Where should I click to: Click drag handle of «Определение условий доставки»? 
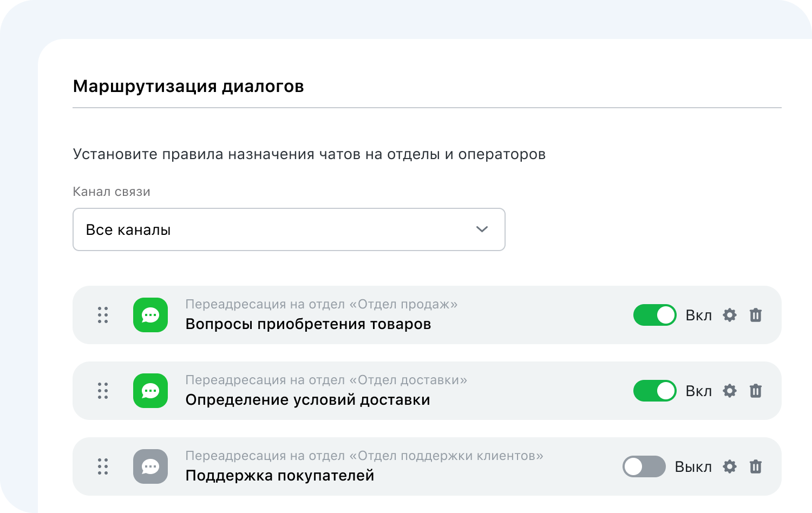103,391
